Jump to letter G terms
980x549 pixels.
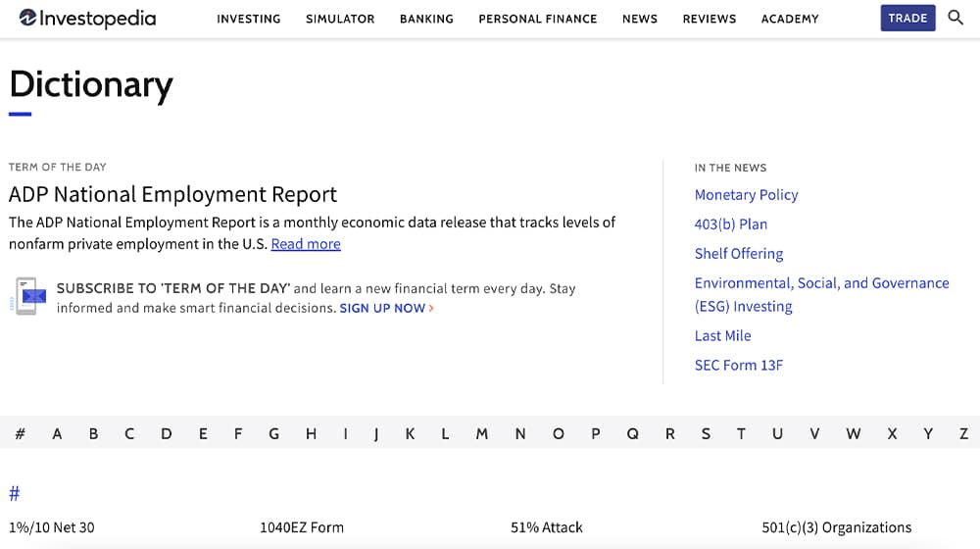(x=273, y=433)
